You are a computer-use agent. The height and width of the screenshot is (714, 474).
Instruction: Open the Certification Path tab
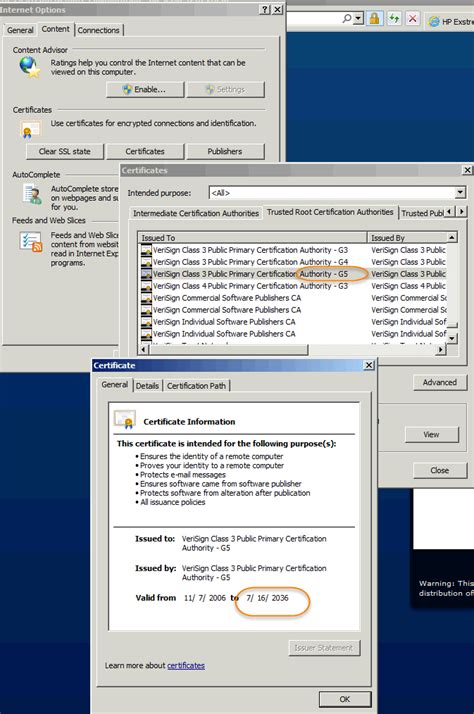point(196,386)
